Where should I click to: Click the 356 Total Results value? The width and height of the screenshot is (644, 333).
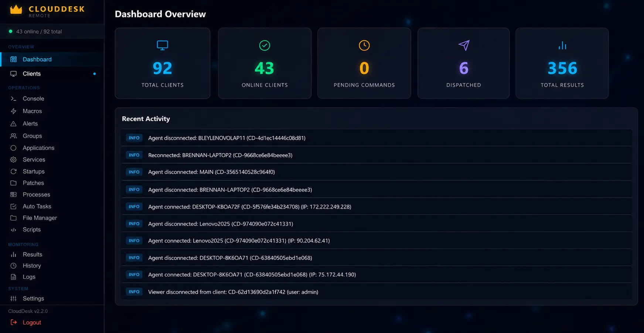coord(562,68)
